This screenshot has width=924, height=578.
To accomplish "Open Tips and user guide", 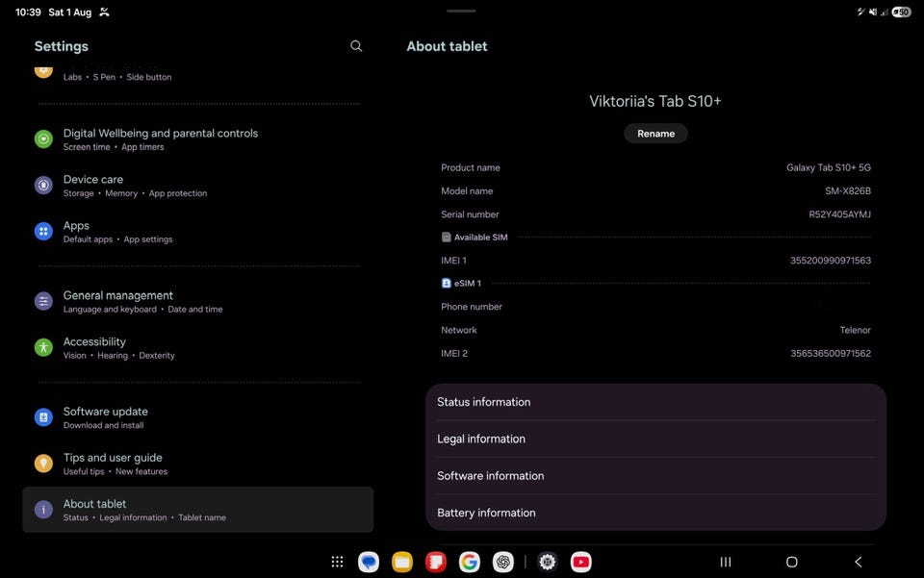I will tap(198, 464).
